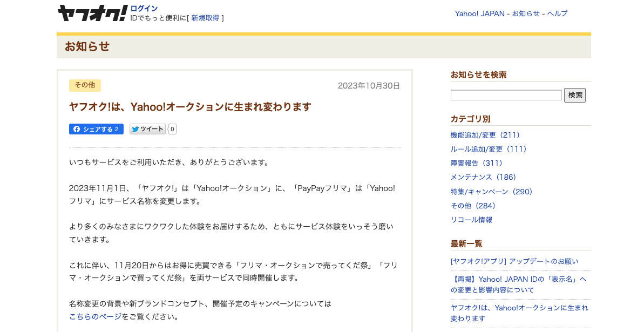Click the ヤフオク! logo
The height and width of the screenshot is (332, 644).
click(92, 13)
